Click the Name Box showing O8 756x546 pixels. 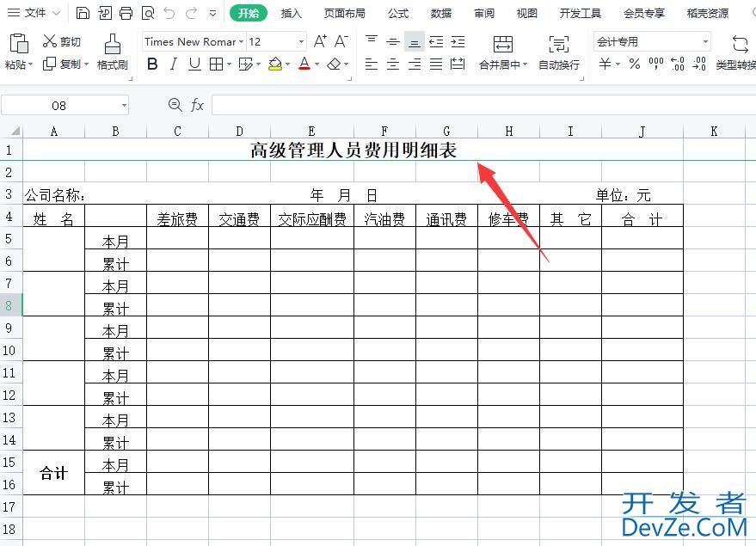59,106
